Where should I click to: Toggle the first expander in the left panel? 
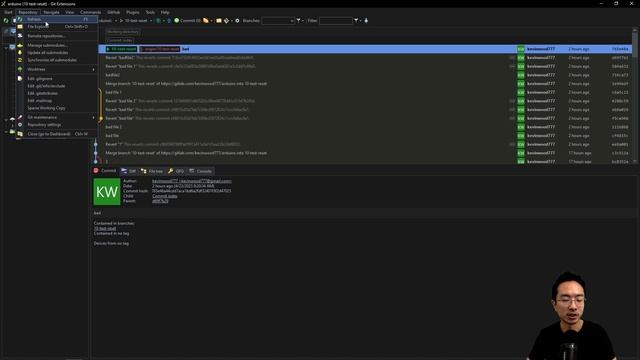[6, 48]
